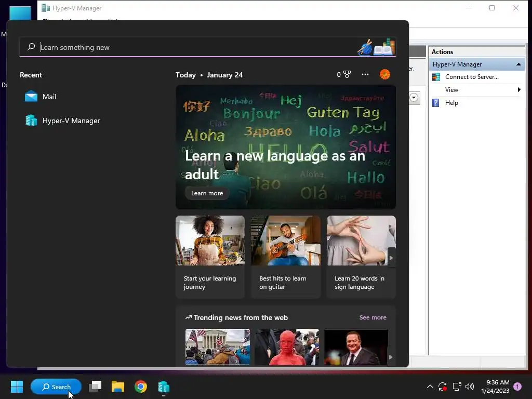Open Hyper-V Manager from the Recent list

tap(63, 121)
